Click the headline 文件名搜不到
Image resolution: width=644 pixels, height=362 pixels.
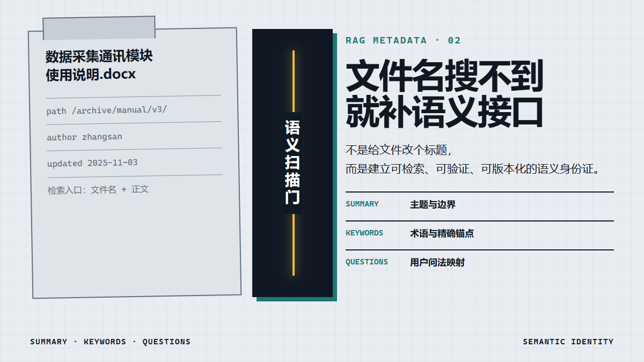point(444,76)
